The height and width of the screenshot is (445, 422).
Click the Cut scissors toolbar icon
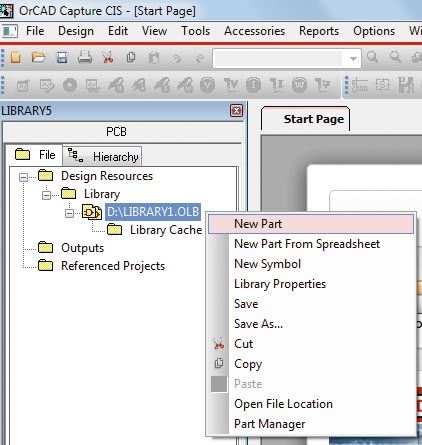click(108, 58)
